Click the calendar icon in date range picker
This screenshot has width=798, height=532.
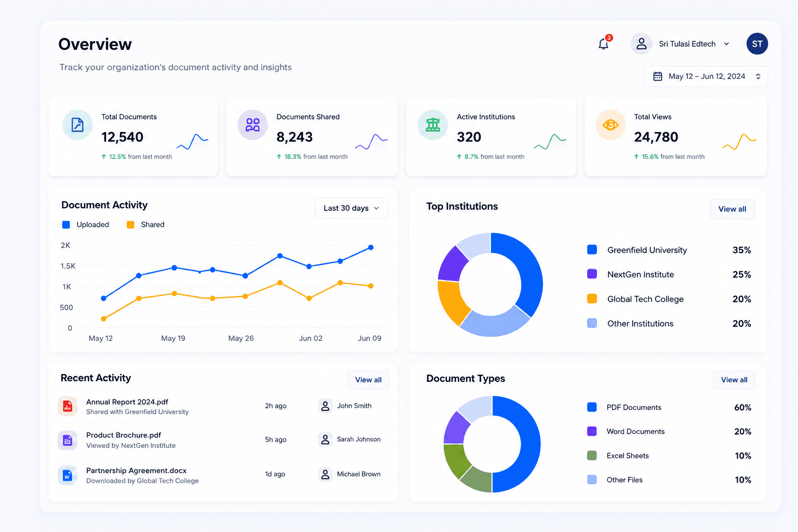(658, 76)
